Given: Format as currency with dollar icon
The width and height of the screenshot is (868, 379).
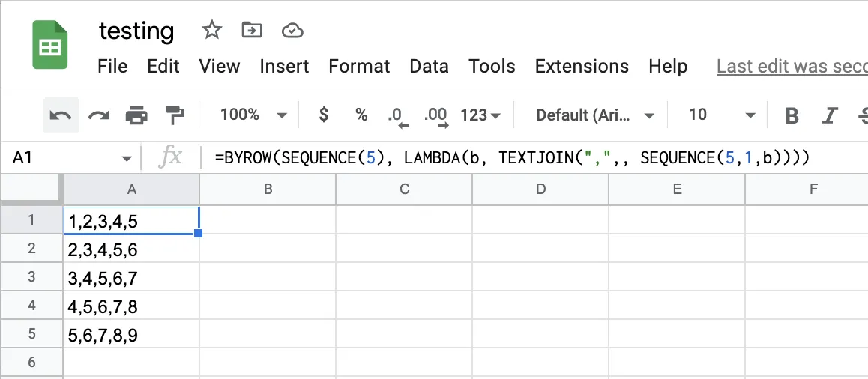Looking at the screenshot, I should click(324, 115).
